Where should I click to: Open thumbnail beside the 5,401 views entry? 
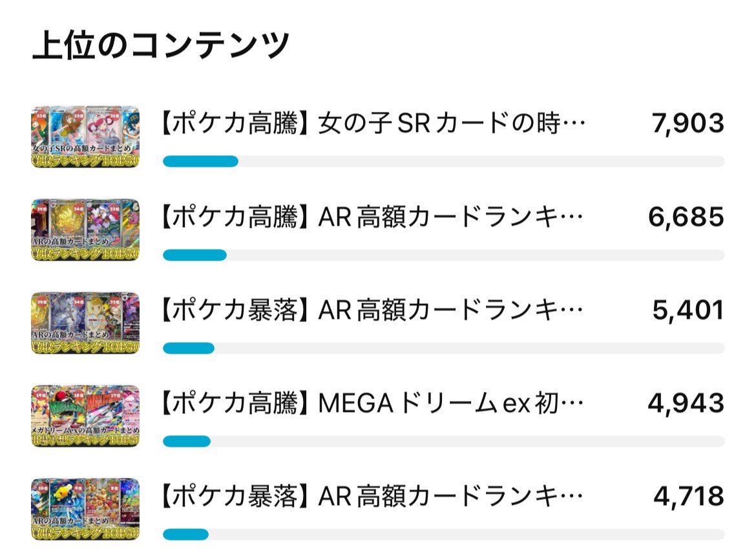click(x=85, y=323)
